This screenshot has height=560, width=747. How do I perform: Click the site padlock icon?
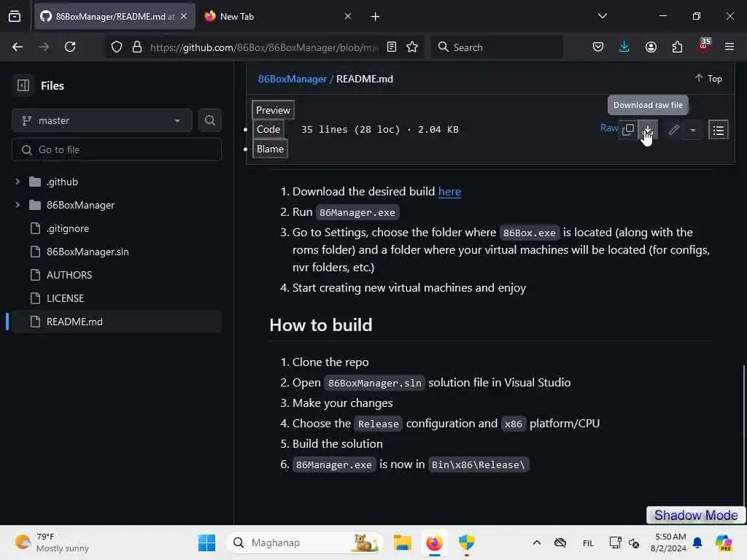click(136, 47)
